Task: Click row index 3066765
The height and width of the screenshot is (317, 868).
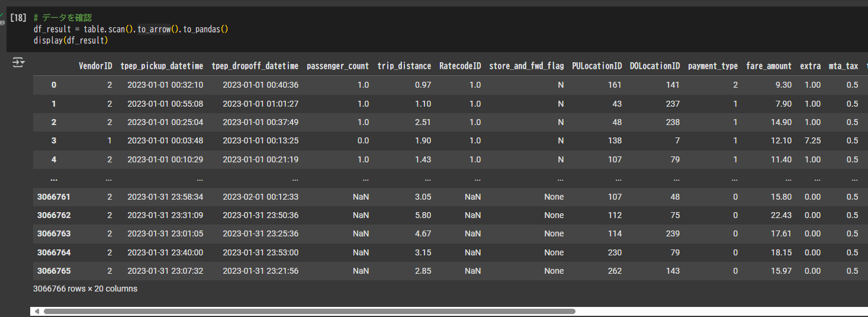Action: 54,271
